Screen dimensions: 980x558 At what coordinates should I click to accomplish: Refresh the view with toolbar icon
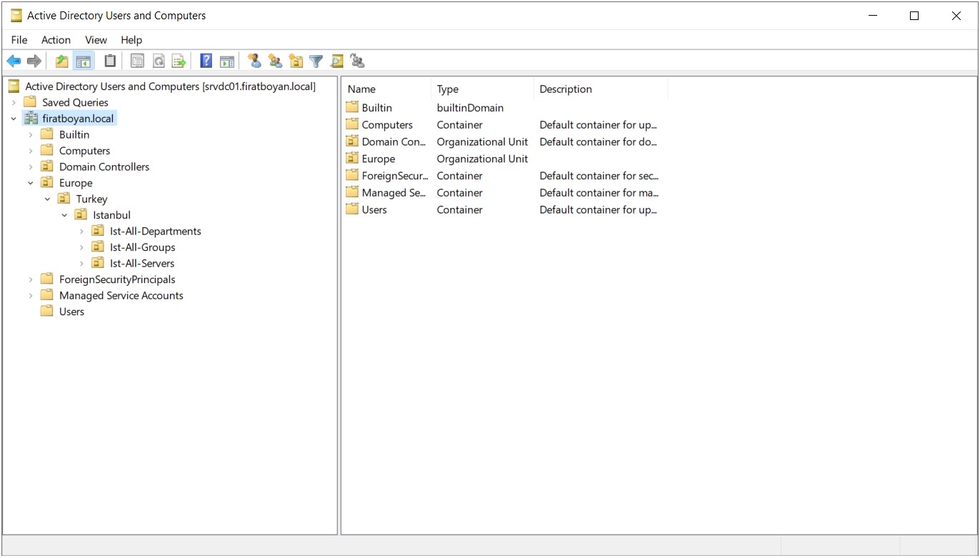[159, 61]
